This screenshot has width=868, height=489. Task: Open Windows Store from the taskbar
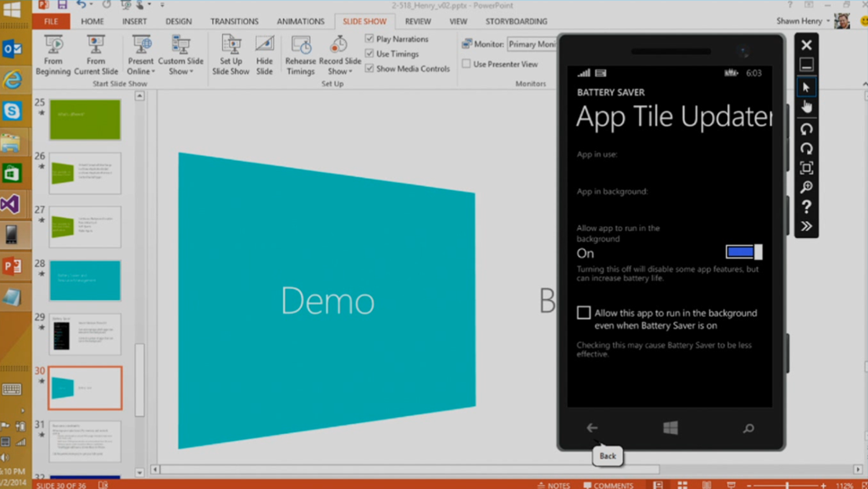click(12, 173)
